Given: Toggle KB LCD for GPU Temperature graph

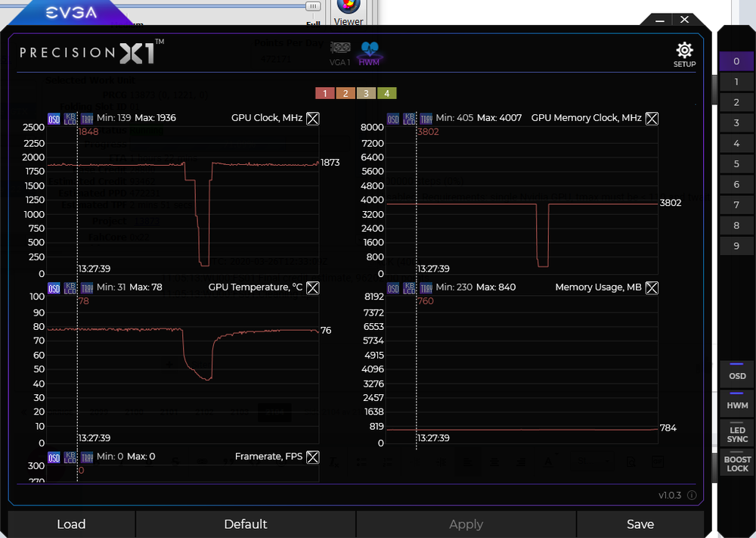Looking at the screenshot, I should pyautogui.click(x=70, y=288).
